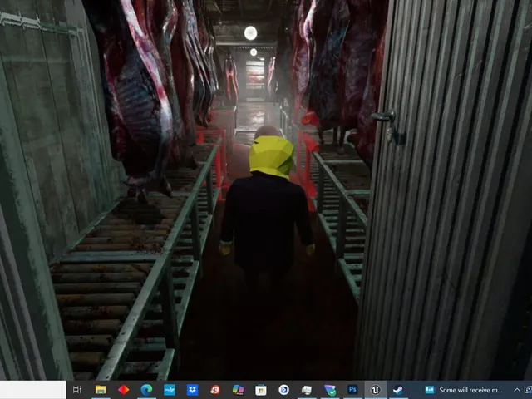Open Steam from the taskbar
The height and width of the screenshot is (399, 532).
pyautogui.click(x=398, y=390)
